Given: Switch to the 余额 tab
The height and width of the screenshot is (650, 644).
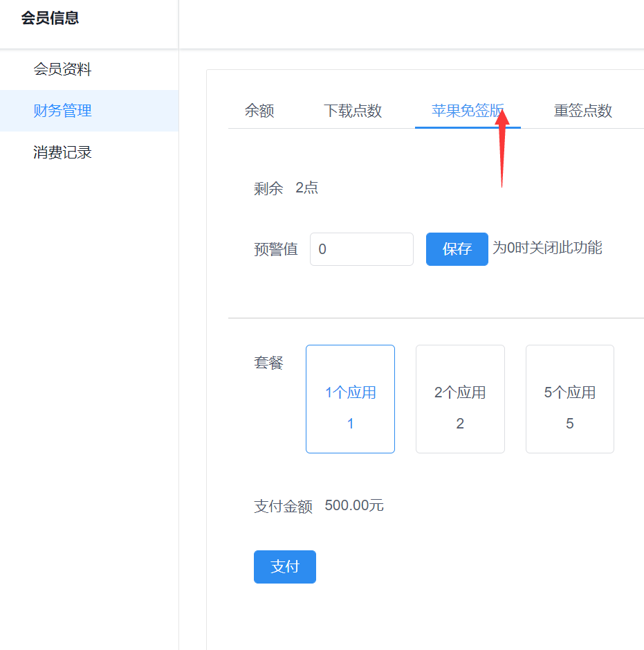Looking at the screenshot, I should (x=259, y=111).
